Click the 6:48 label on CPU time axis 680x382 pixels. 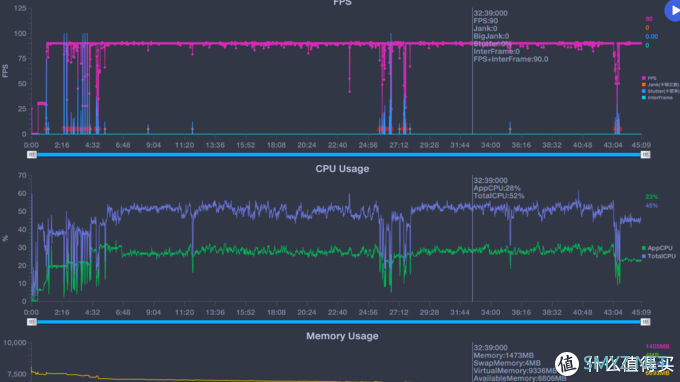click(123, 312)
